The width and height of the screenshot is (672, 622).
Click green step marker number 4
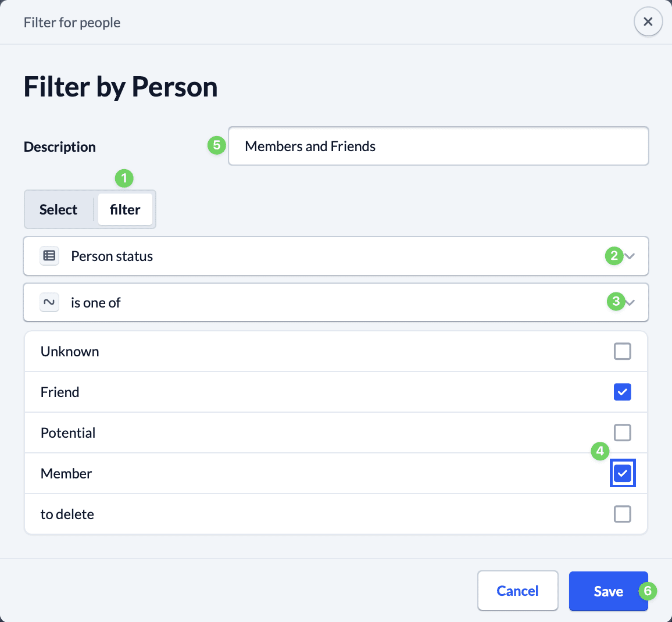599,451
